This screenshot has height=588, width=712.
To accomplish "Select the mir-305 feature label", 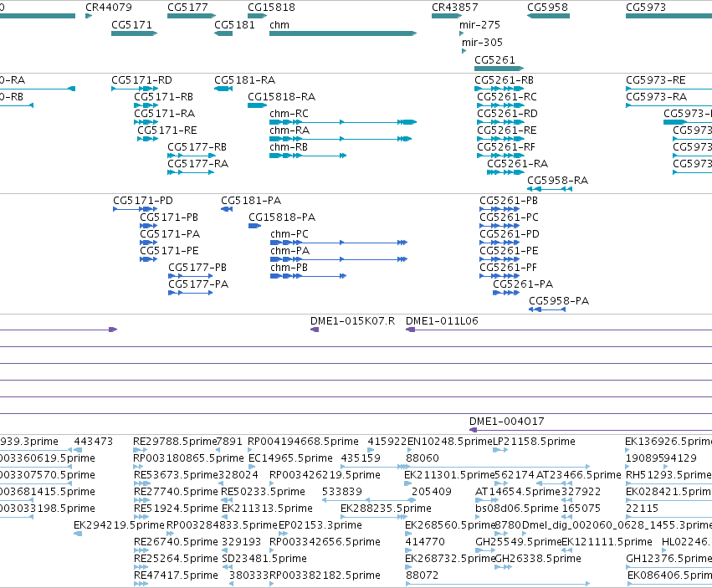I will pos(482,42).
